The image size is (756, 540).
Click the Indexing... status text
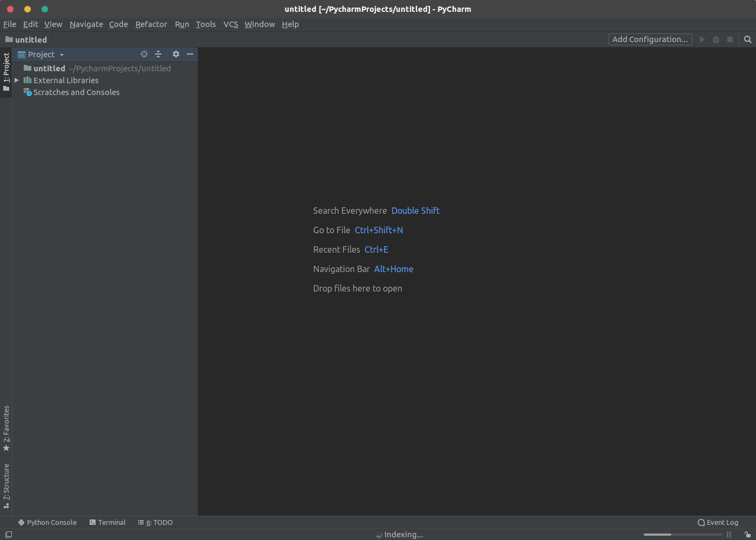coord(403,535)
